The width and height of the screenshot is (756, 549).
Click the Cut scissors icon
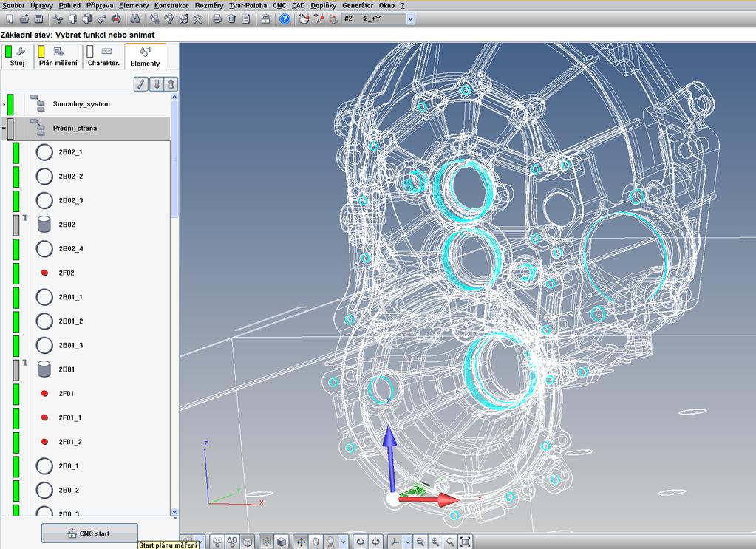[x=58, y=18]
